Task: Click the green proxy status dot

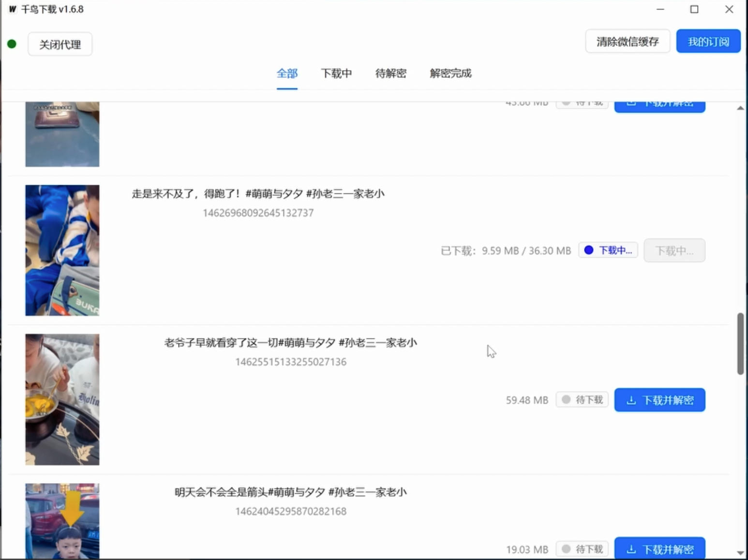Action: [x=12, y=44]
